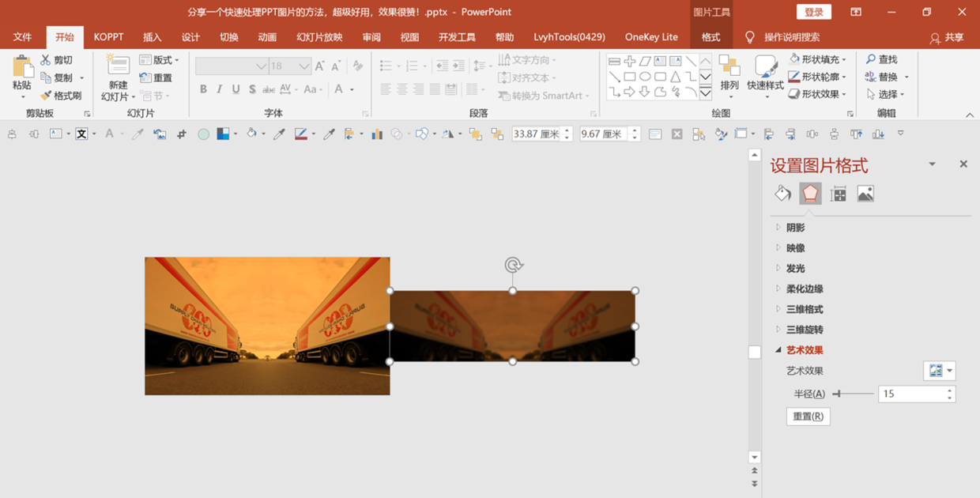Open the 文件 File menu

[x=22, y=37]
